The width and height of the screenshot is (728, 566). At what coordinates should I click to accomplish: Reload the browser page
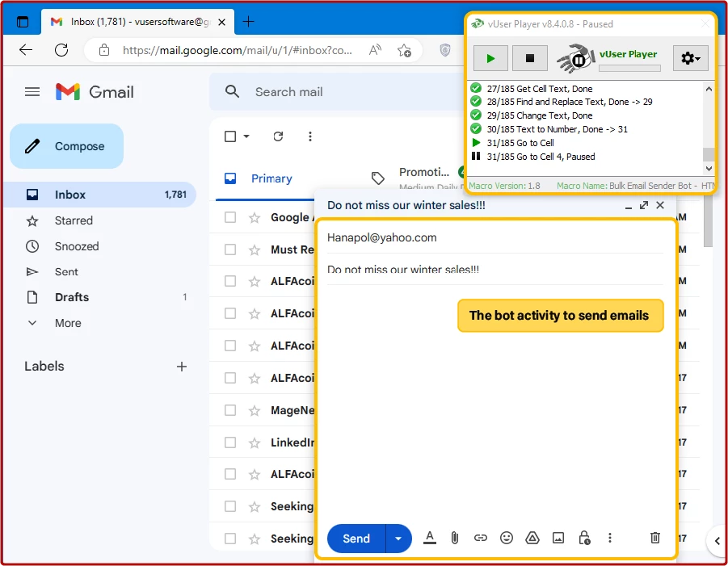61,49
